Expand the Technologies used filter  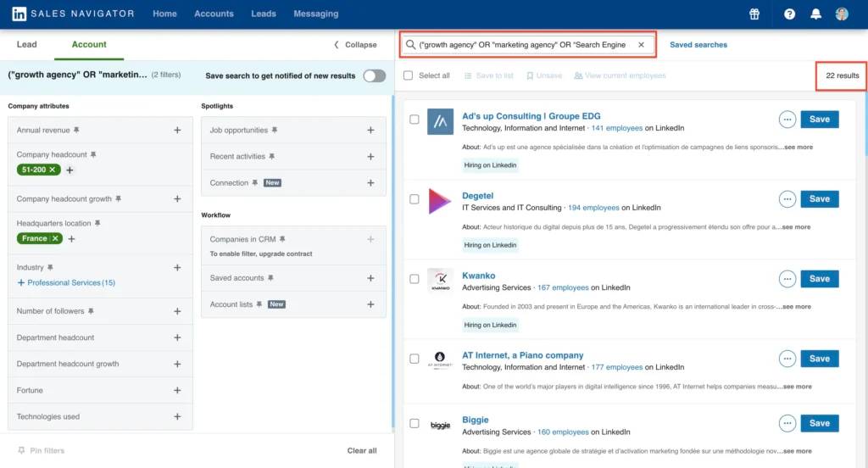(177, 417)
